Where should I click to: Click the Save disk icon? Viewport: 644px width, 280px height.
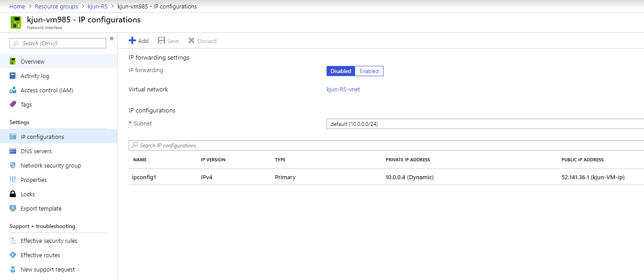click(x=161, y=40)
